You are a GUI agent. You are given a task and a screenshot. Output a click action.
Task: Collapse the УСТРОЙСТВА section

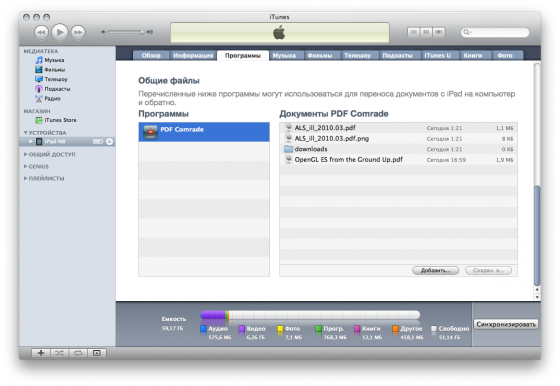point(25,133)
